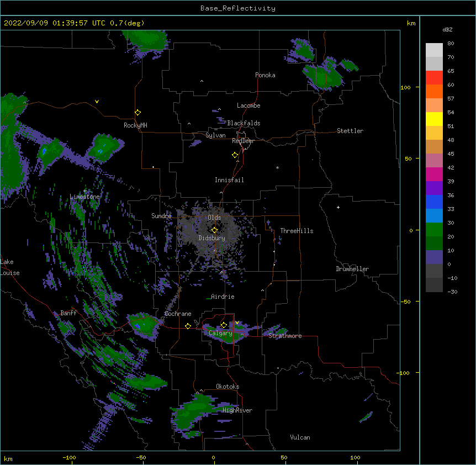Select the Drumheller label
Viewport: 476px width, 465px height.
tap(352, 269)
